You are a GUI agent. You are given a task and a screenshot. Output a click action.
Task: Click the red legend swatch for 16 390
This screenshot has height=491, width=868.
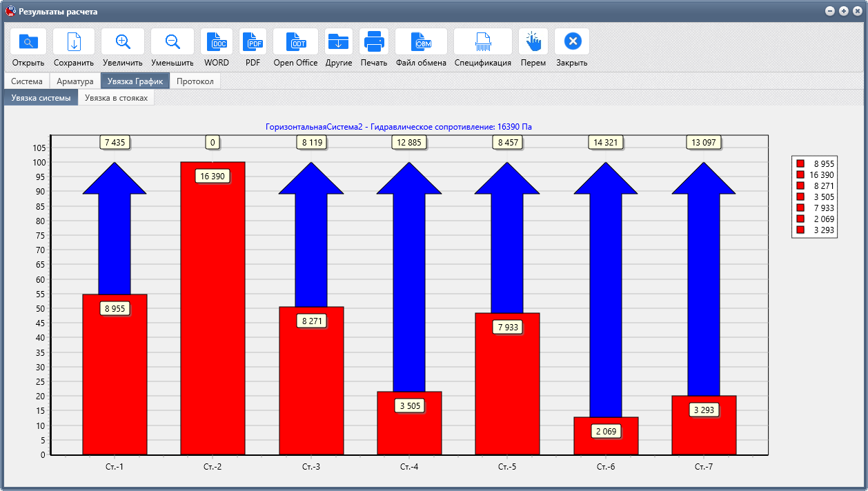coord(800,174)
